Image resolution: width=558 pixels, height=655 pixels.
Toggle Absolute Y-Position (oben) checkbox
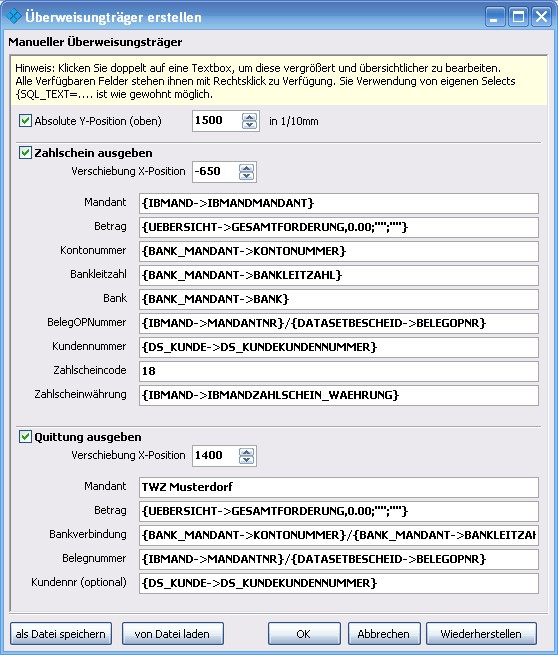25,121
